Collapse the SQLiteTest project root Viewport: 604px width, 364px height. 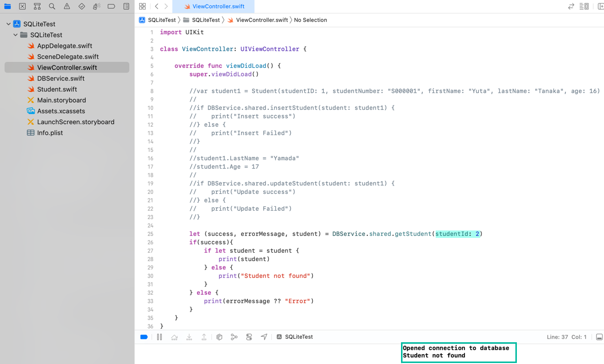click(8, 24)
